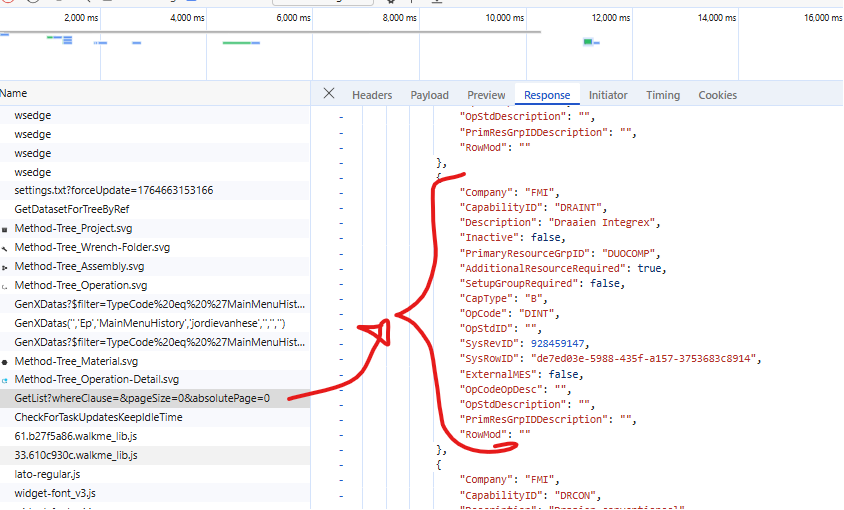Click the Method-Tree_Project.svg file icon
The height and width of the screenshot is (510, 844).
pyautogui.click(x=5, y=229)
